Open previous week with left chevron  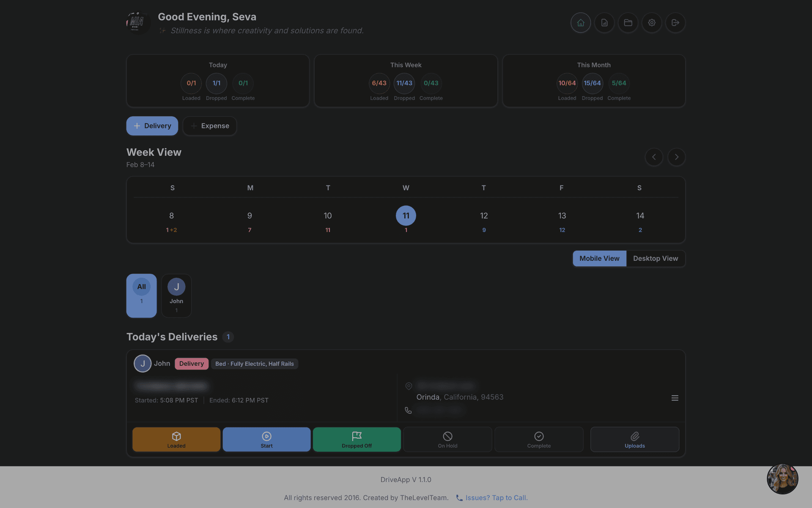tap(654, 157)
